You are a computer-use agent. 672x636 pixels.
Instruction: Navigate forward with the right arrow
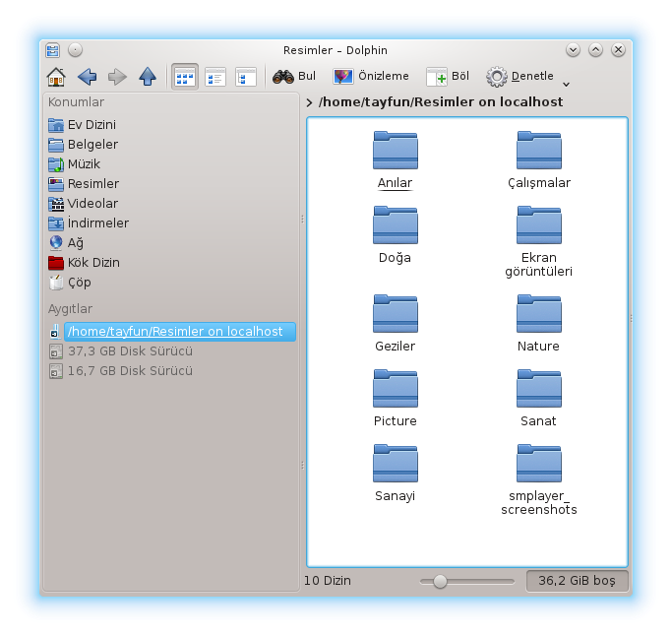(117, 77)
